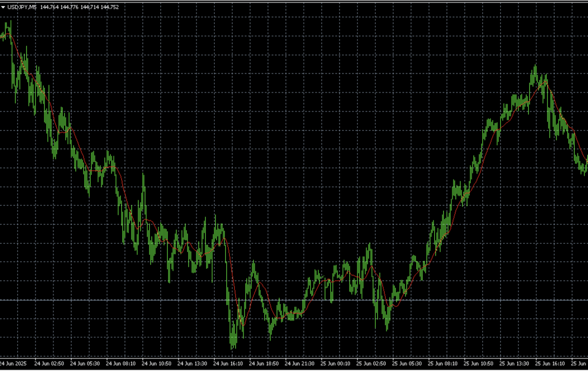Select the 24 Jun 02:50 time label
Screen dimensions: 588x371
pyautogui.click(x=49, y=364)
